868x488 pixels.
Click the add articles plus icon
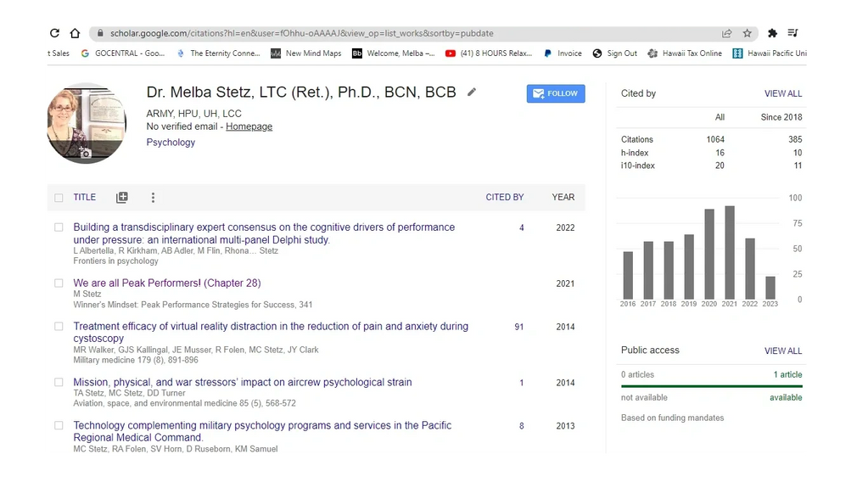tap(122, 198)
